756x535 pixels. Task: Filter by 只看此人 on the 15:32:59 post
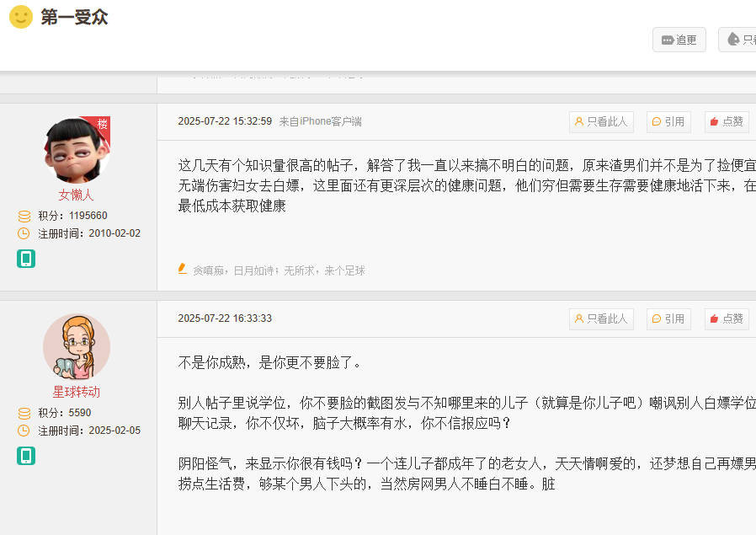point(601,121)
